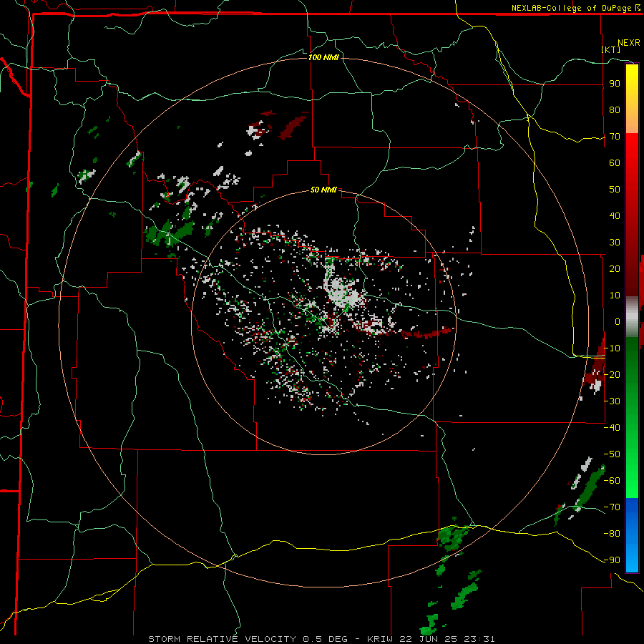644x644 pixels.
Task: Select the positive 30 value on the velocity scale
Action: coord(615,243)
